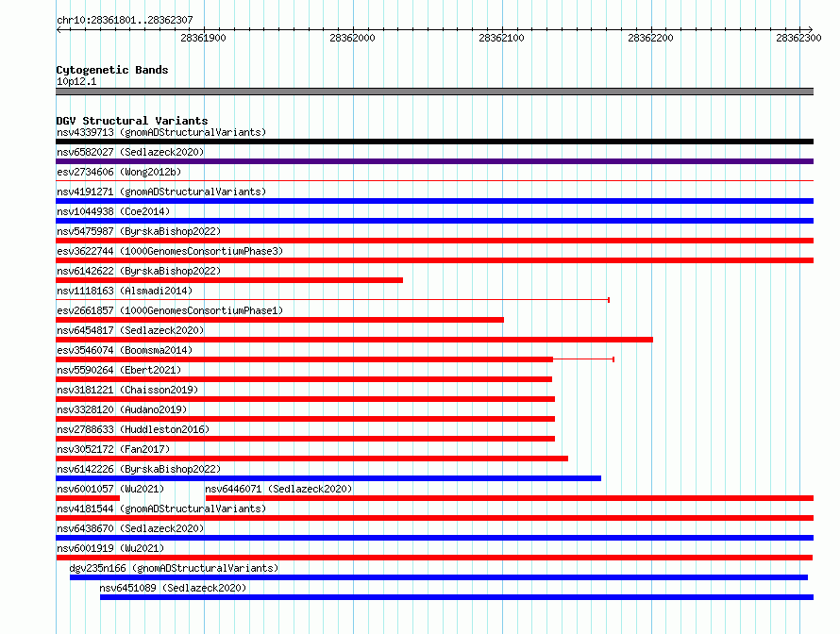
Task: Open nsv5590264 (Ebert2021) label
Action: click(119, 370)
